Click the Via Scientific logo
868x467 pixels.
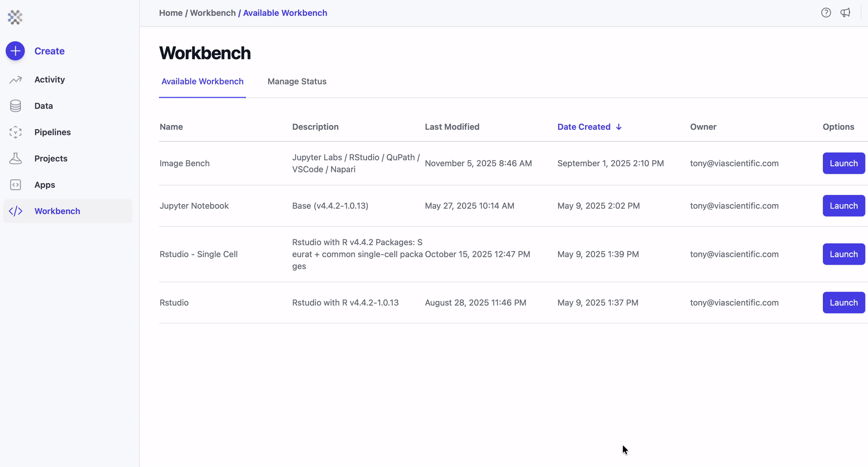click(15, 17)
